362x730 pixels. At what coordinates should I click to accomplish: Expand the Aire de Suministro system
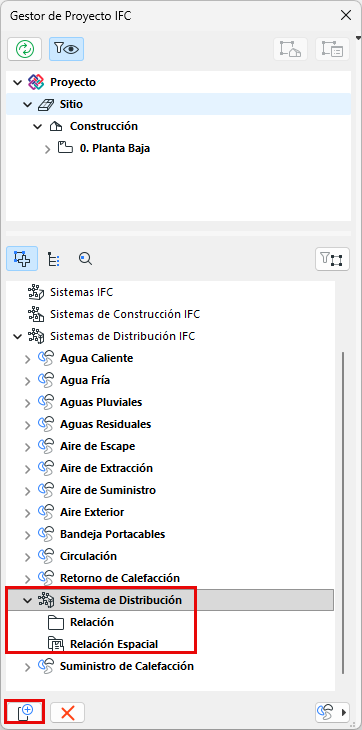click(27, 491)
